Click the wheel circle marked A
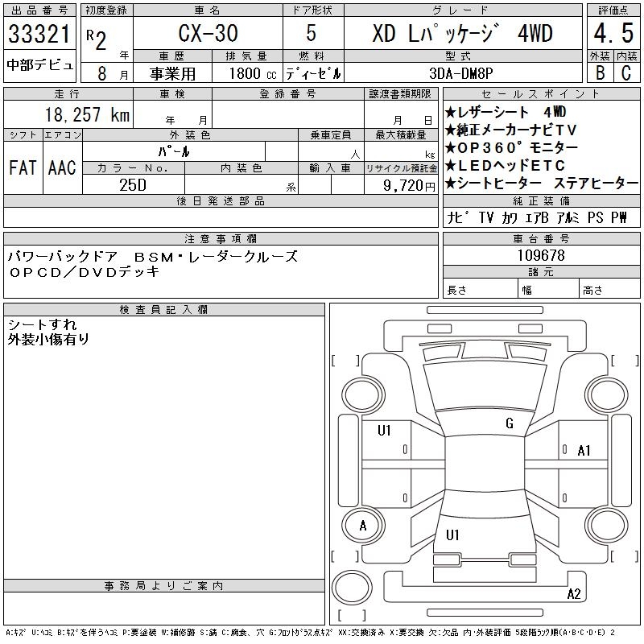This screenshot has width=644, height=644. (x=363, y=526)
